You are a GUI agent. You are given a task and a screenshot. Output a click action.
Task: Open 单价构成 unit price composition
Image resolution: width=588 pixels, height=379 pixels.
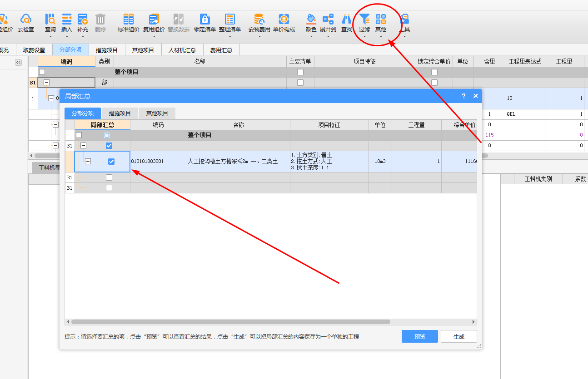pyautogui.click(x=284, y=23)
